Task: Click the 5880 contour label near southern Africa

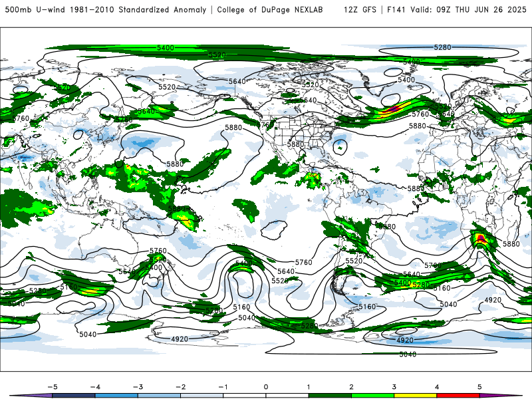Action: 511,244
